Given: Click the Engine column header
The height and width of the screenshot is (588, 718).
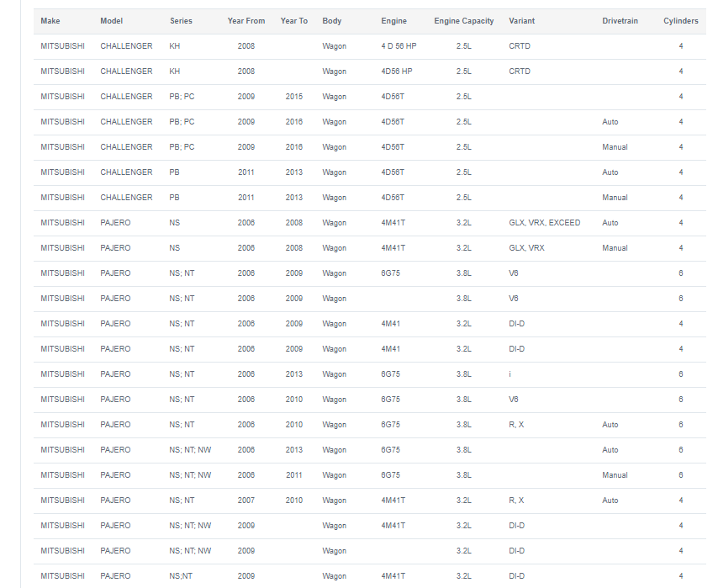Looking at the screenshot, I should (x=393, y=21).
